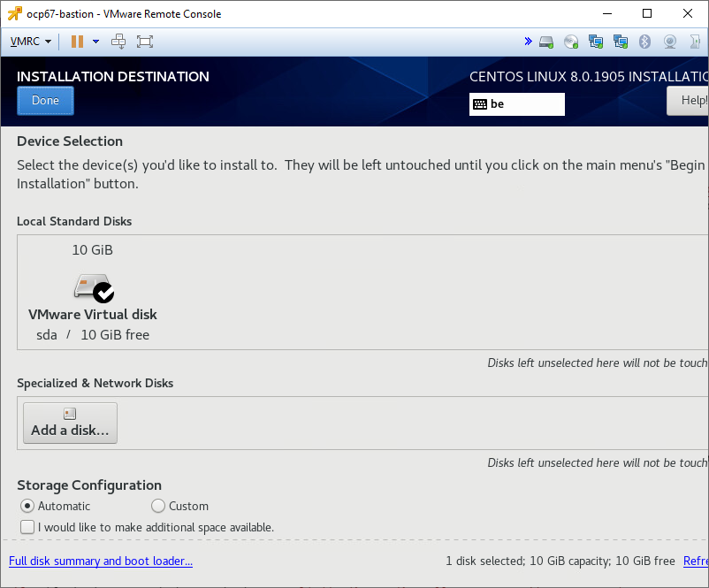The width and height of the screenshot is (709, 588).
Task: Select the VMware Virtual disk sda
Action: 93,292
